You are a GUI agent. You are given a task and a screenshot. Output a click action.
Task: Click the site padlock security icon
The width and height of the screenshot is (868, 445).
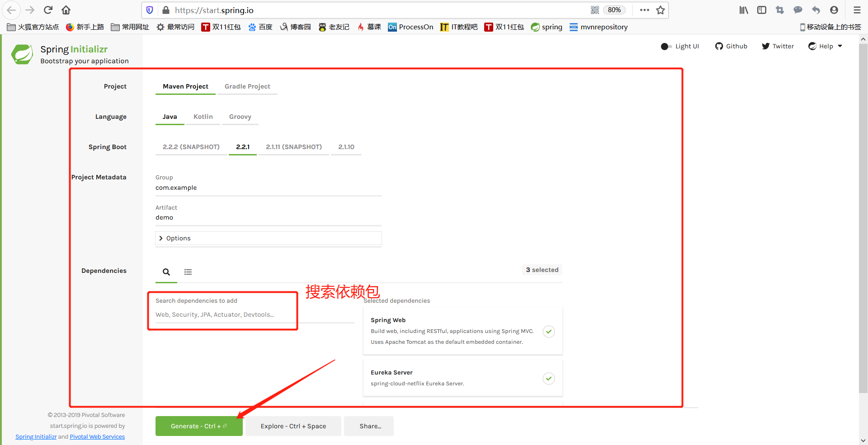click(165, 10)
